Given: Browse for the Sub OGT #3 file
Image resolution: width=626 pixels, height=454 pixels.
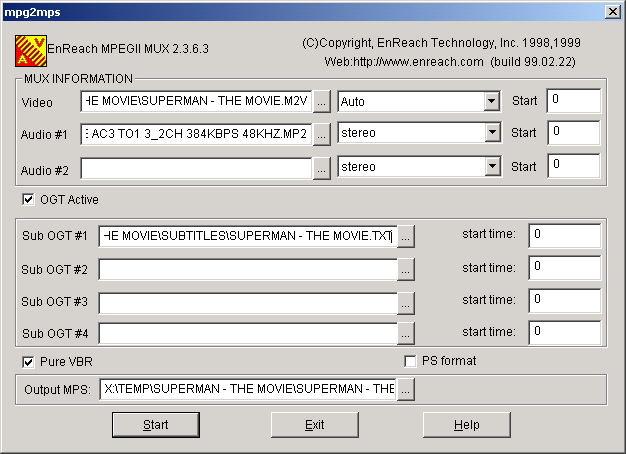Looking at the screenshot, I should [x=405, y=301].
